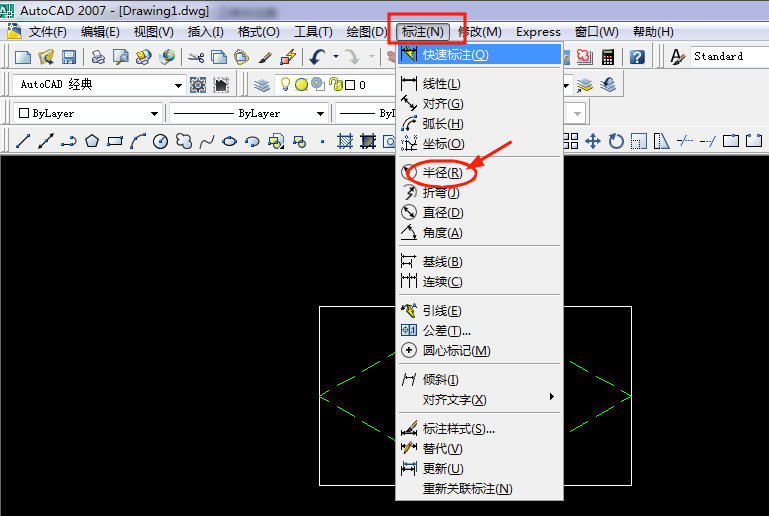Open the 帮助(H) menu
Screen dimensions: 769x516
click(x=653, y=32)
